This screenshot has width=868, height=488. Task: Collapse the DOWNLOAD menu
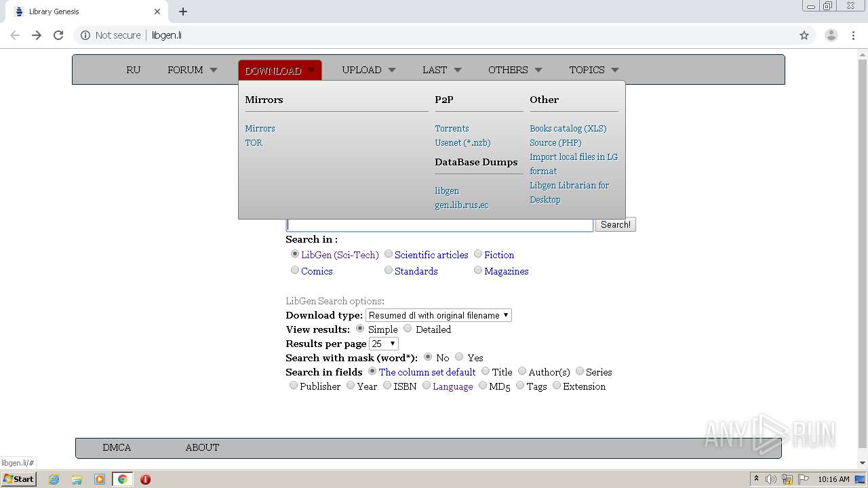click(x=280, y=70)
